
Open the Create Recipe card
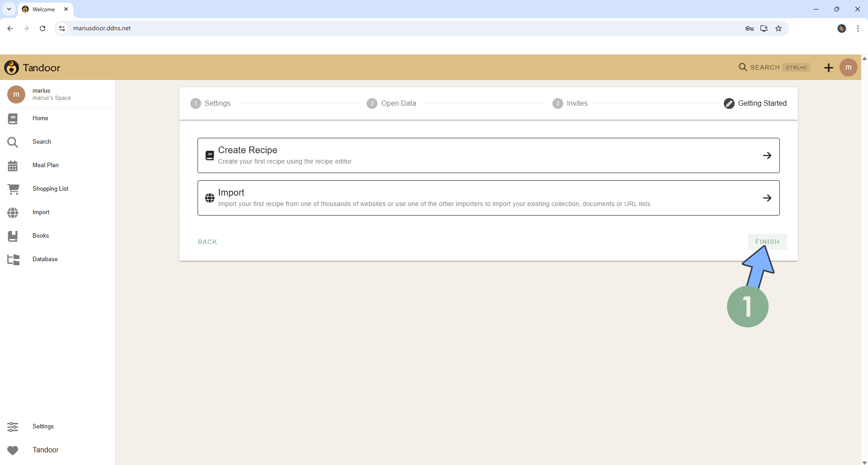pos(488,155)
